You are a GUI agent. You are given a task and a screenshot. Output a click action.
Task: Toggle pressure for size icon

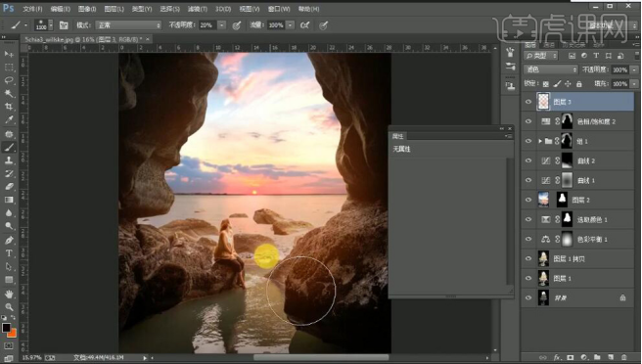pos(324,25)
